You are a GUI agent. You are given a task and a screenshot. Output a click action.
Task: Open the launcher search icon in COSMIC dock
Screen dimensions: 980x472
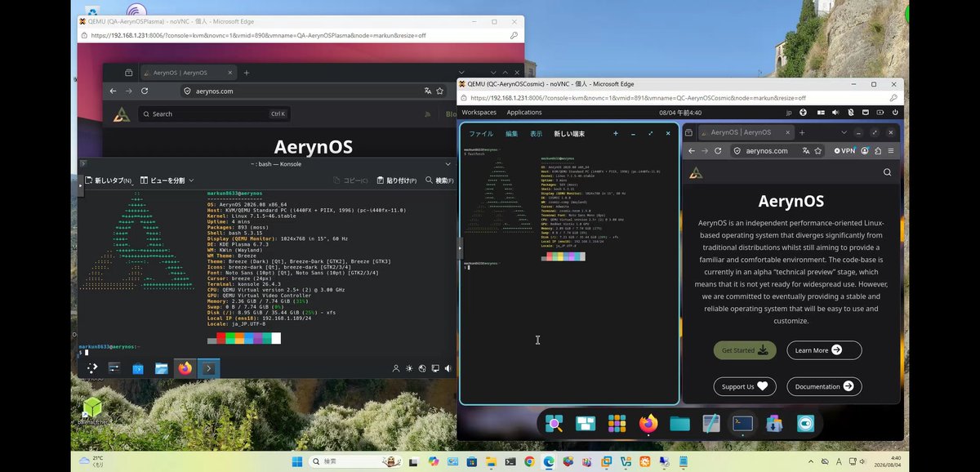[x=554, y=423]
